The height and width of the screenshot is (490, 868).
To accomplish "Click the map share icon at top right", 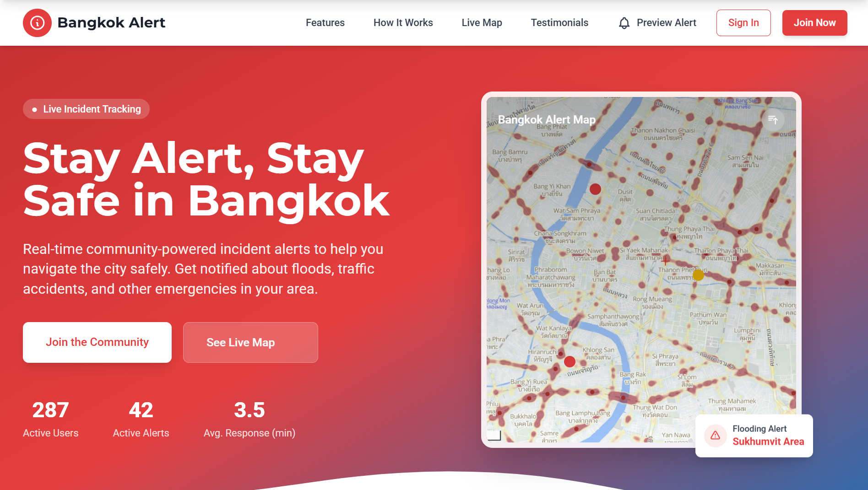I will pos(773,120).
